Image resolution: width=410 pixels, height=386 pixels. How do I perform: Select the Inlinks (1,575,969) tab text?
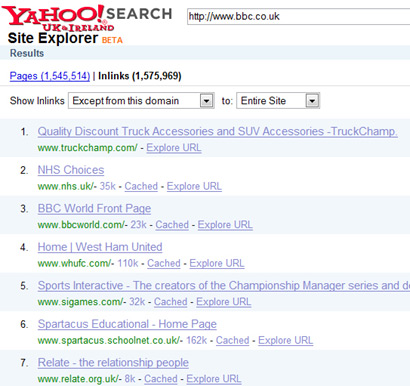click(x=140, y=76)
